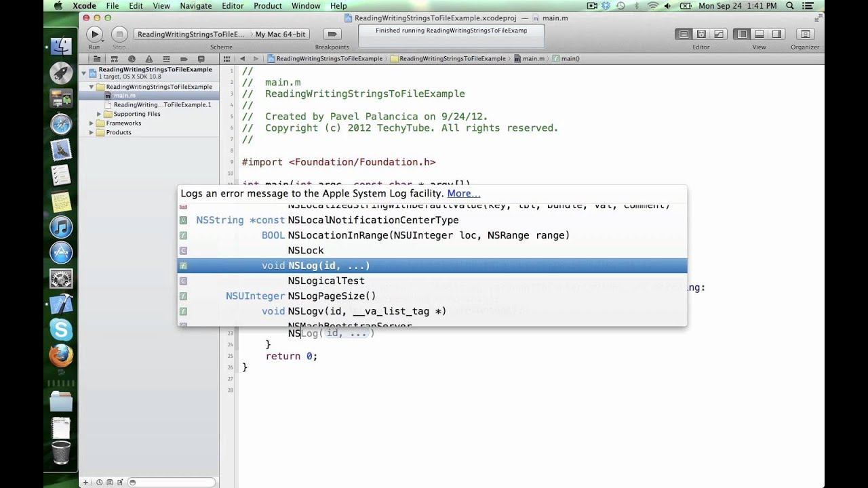Viewport: 868px width, 488px height.
Task: Click the Wi-Fi status icon
Action: pos(653,6)
